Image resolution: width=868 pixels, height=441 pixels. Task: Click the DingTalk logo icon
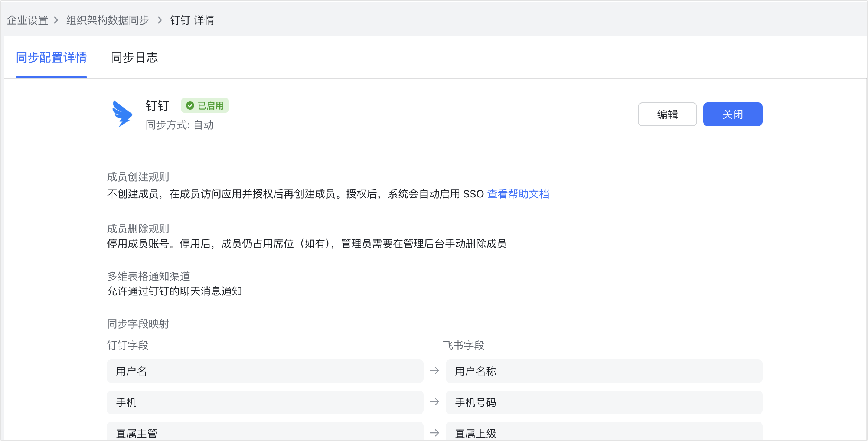click(x=123, y=114)
